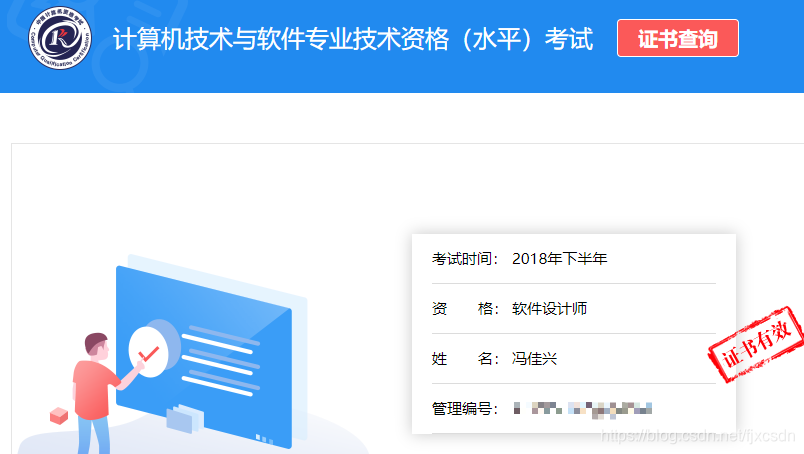Click the 资格 label in the card
Screen dimensions: 804x454
pyautogui.click(x=465, y=309)
